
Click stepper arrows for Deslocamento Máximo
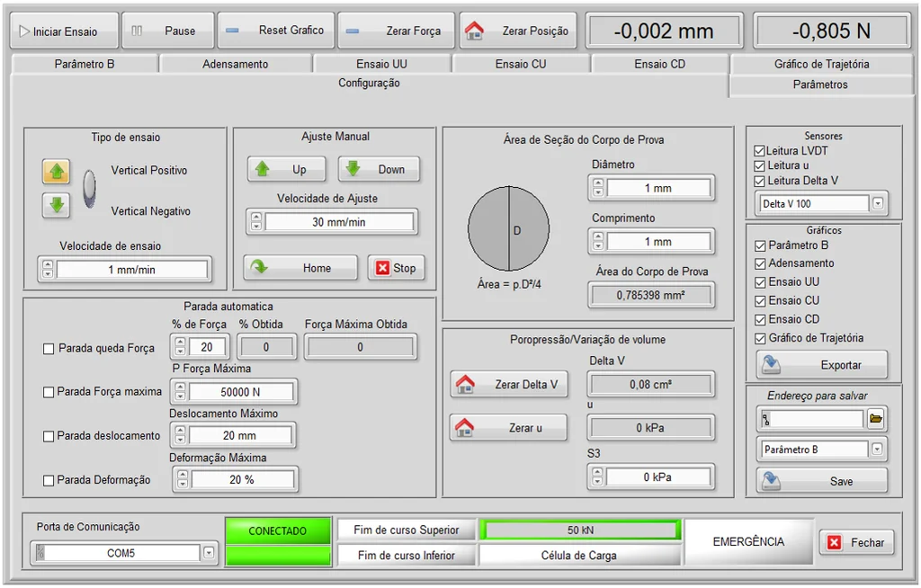point(180,435)
